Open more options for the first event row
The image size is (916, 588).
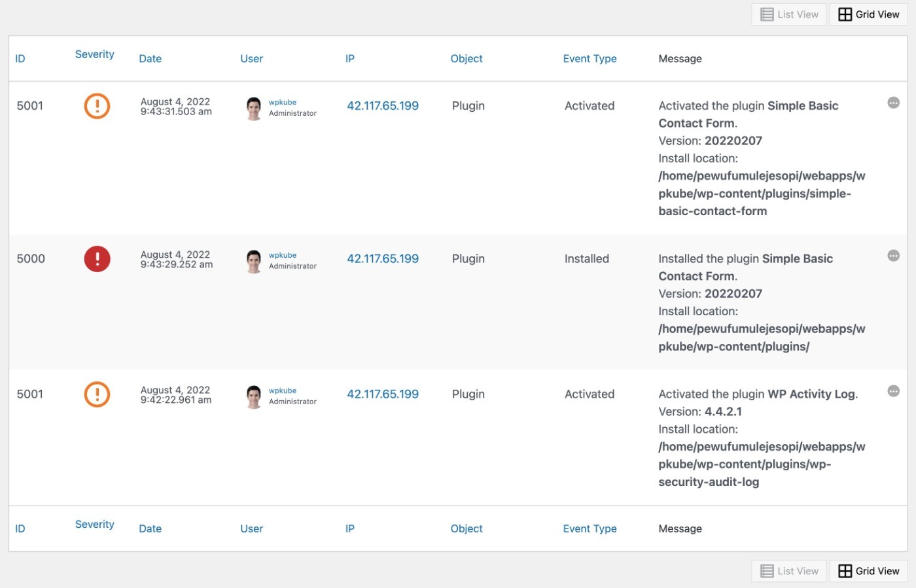pyautogui.click(x=893, y=103)
